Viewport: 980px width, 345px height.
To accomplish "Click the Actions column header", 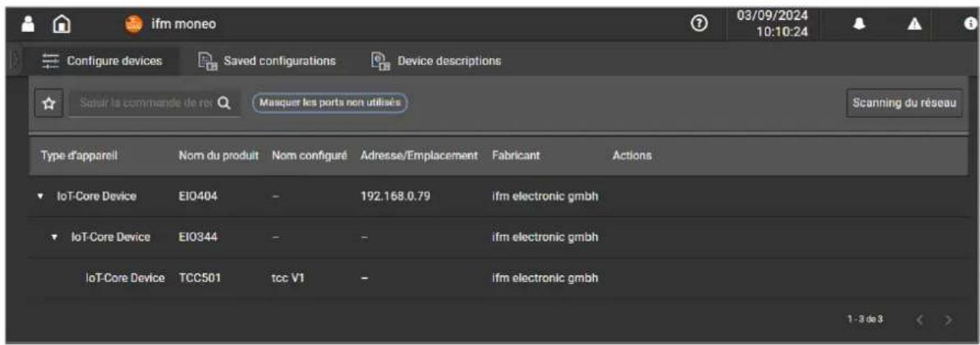I will pos(633,154).
